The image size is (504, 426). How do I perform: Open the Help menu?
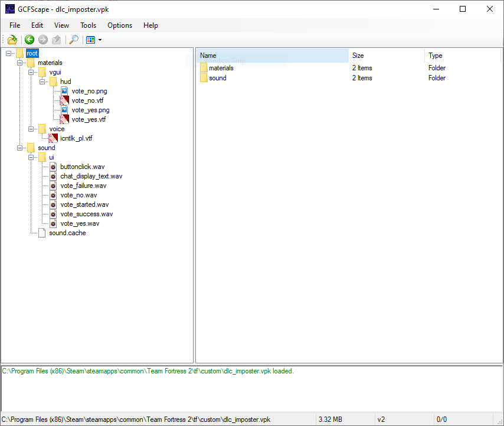coord(150,25)
